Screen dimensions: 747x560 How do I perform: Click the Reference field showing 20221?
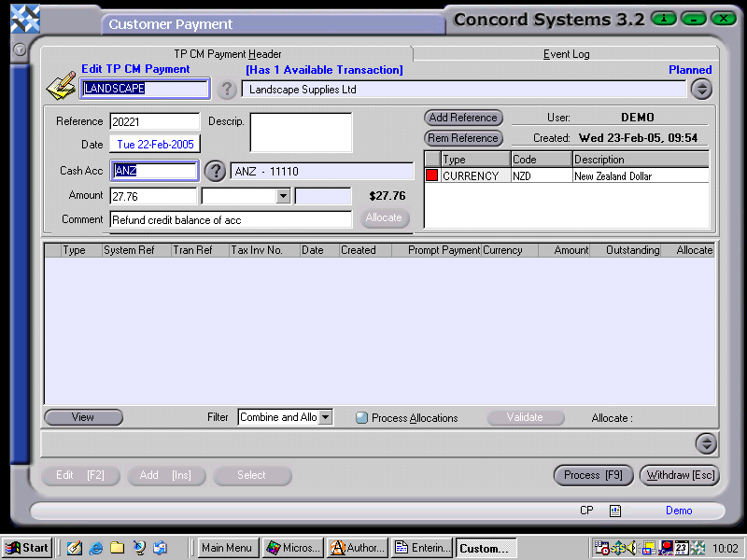[x=154, y=121]
